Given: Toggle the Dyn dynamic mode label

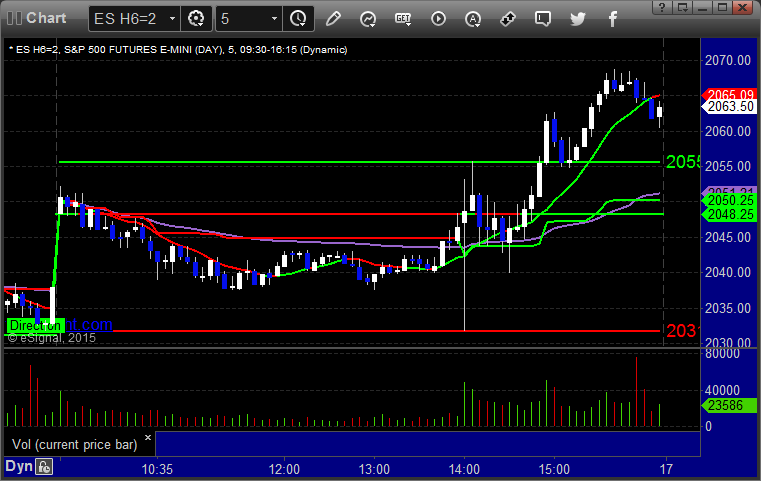Looking at the screenshot, I should 19,466.
